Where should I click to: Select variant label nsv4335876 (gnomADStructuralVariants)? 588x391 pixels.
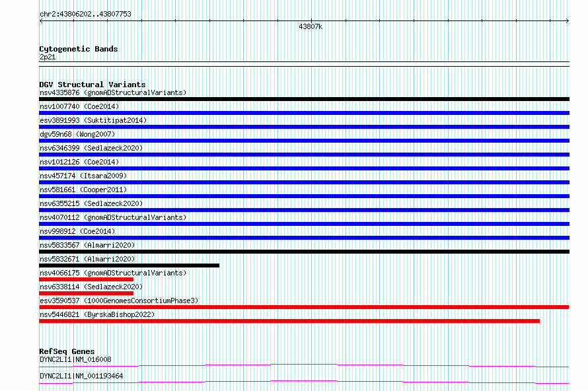pyautogui.click(x=113, y=92)
